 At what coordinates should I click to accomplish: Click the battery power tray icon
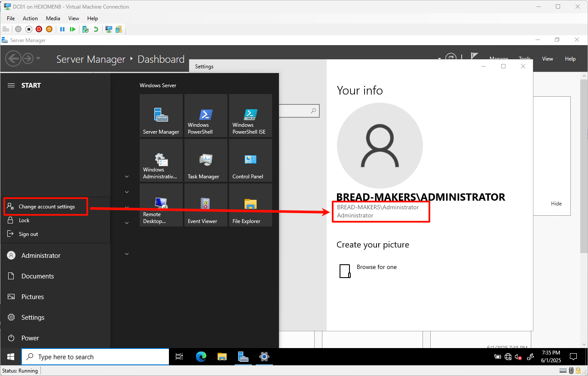(498, 357)
